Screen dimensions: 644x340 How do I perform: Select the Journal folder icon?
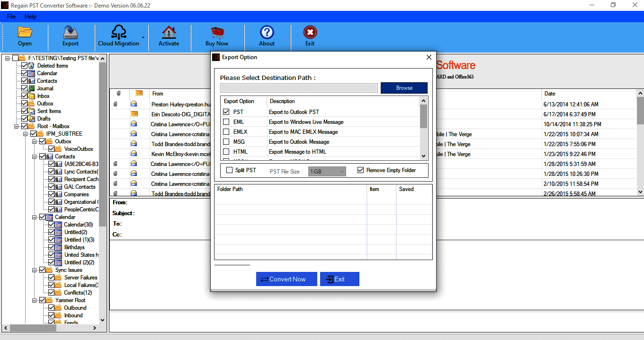click(32, 88)
